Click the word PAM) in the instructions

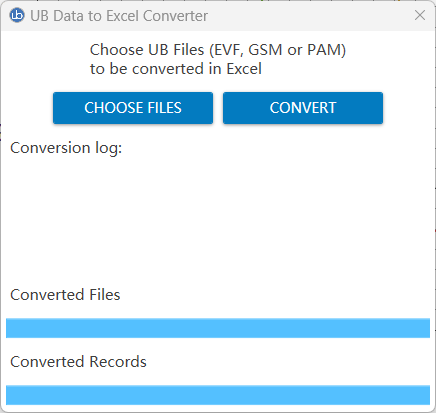(x=327, y=50)
